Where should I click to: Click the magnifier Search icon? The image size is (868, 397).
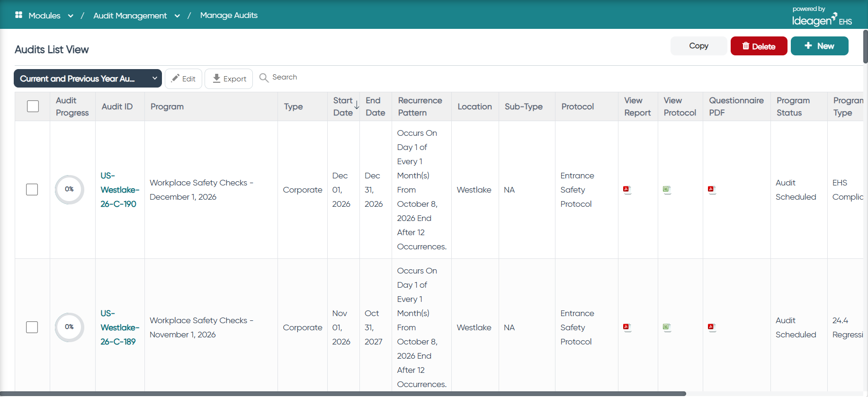tap(264, 78)
